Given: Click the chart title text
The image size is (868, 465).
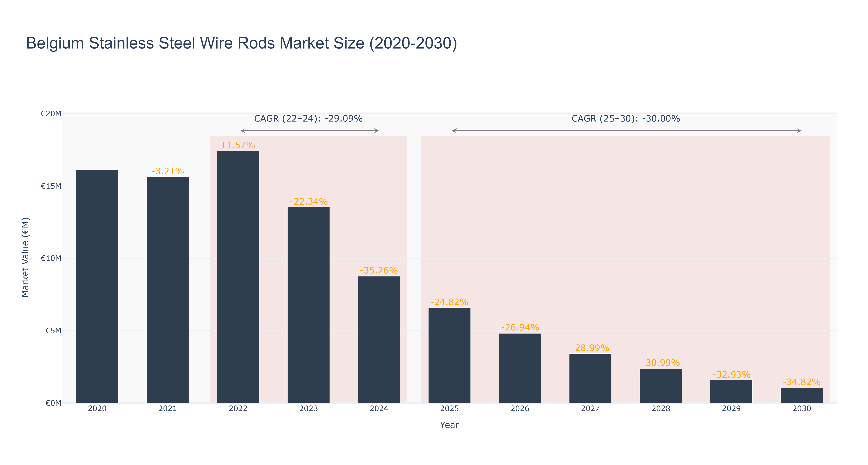Looking at the screenshot, I should pos(242,43).
